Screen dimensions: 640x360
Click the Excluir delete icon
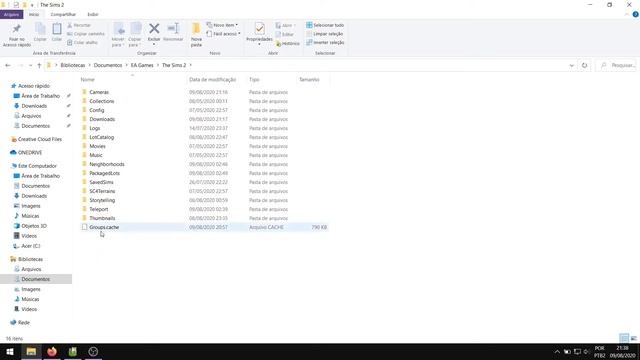154,34
